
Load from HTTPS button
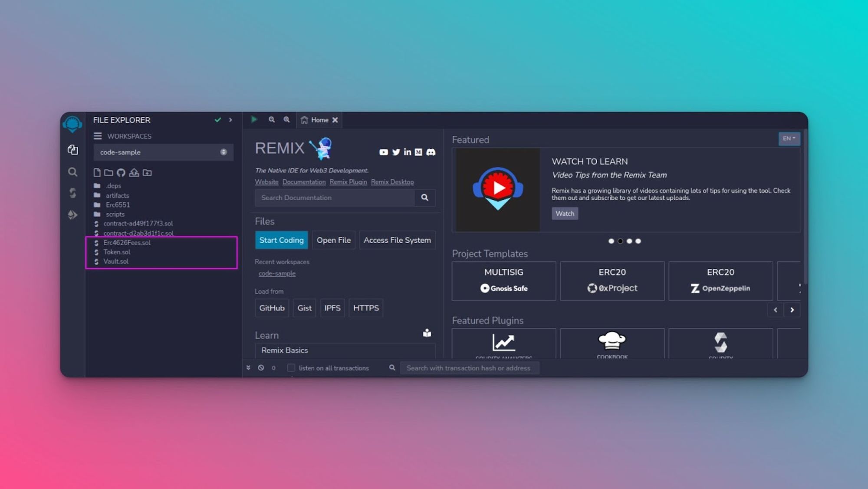[366, 308]
